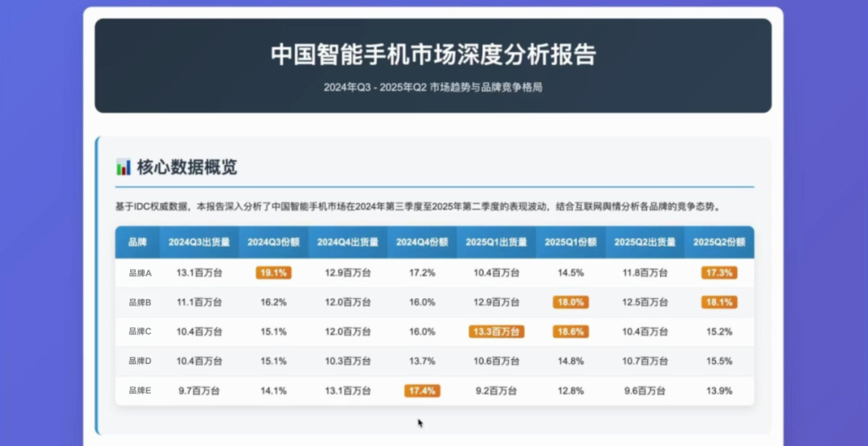Click the 11.1百万台 cell in 品牌B row
868x446 pixels.
pos(199,302)
